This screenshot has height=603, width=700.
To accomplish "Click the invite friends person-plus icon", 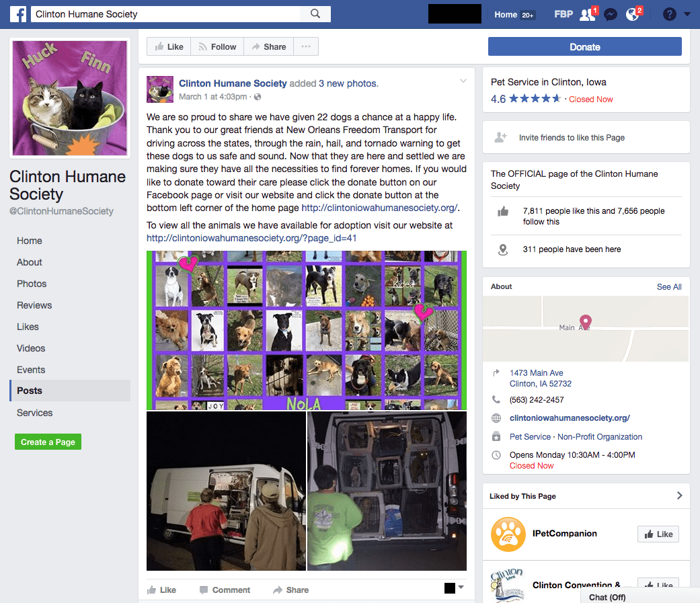I will click(500, 137).
